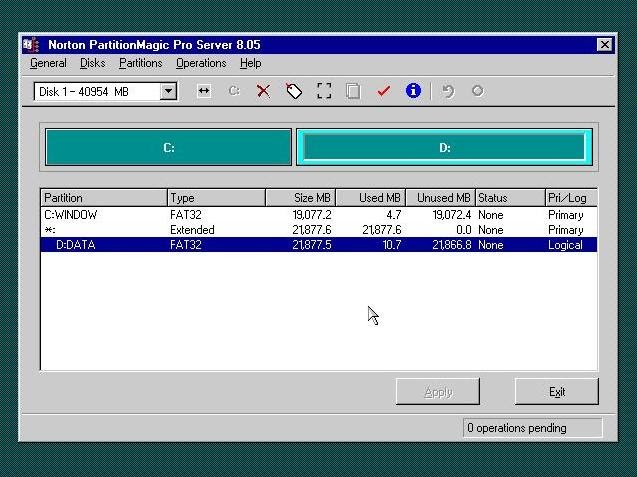Click the Status column header
Screen dimensions: 637x477
click(510, 198)
